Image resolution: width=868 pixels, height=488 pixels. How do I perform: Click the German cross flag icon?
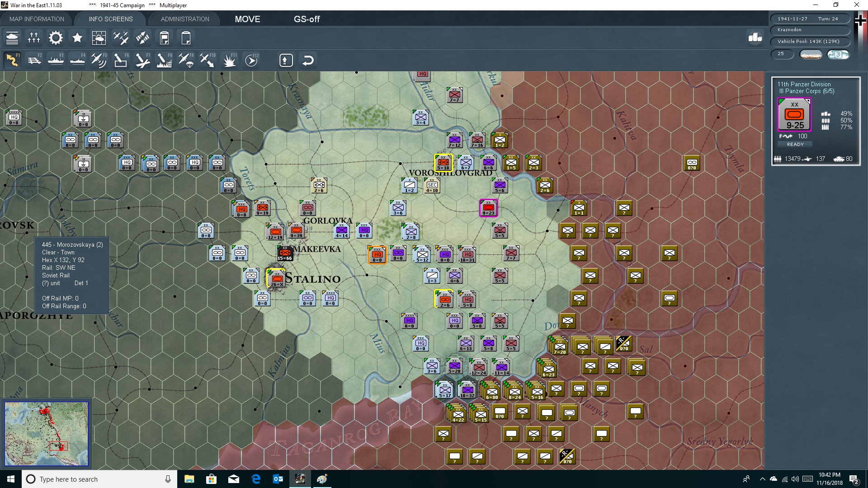pyautogui.click(x=860, y=21)
